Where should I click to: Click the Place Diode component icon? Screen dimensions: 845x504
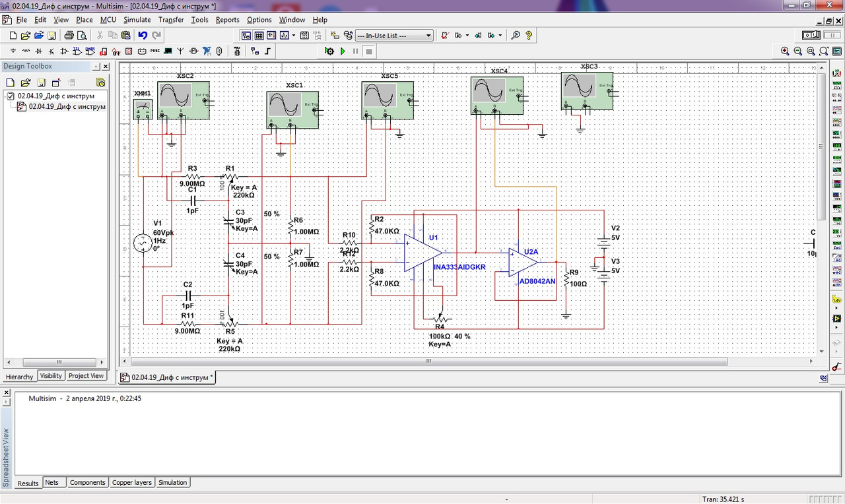(38, 51)
